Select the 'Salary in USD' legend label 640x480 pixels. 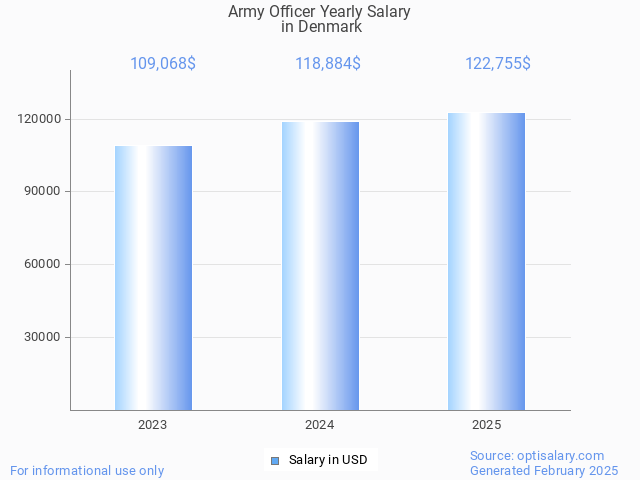328,460
